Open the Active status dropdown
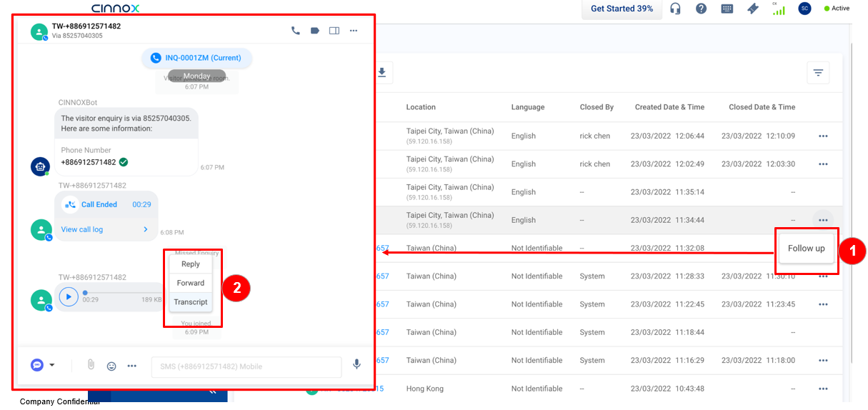The height and width of the screenshot is (410, 868). [x=837, y=9]
